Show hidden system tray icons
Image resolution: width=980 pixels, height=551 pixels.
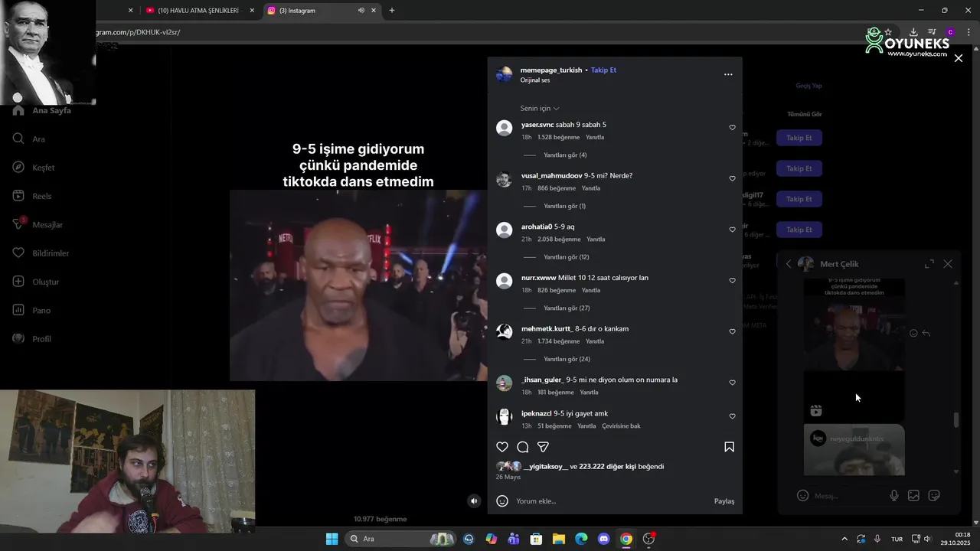844,539
